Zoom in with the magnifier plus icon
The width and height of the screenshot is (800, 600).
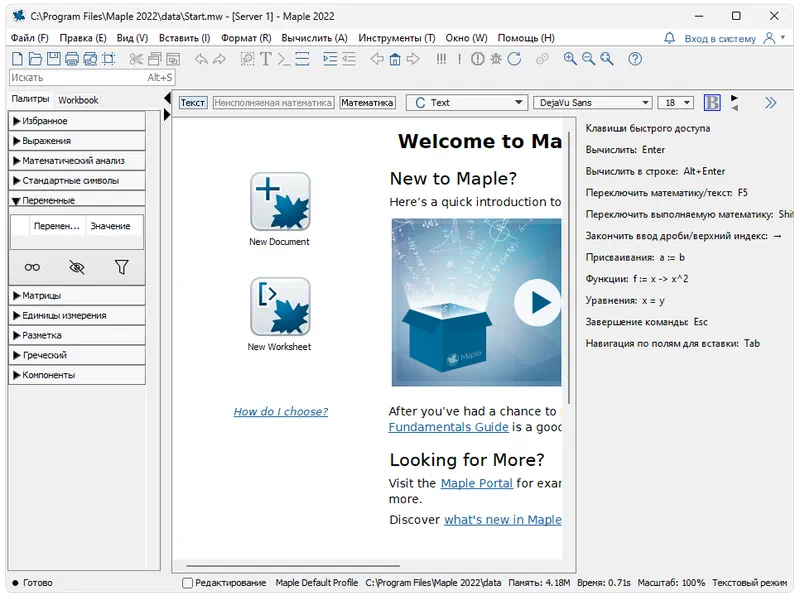point(570,59)
